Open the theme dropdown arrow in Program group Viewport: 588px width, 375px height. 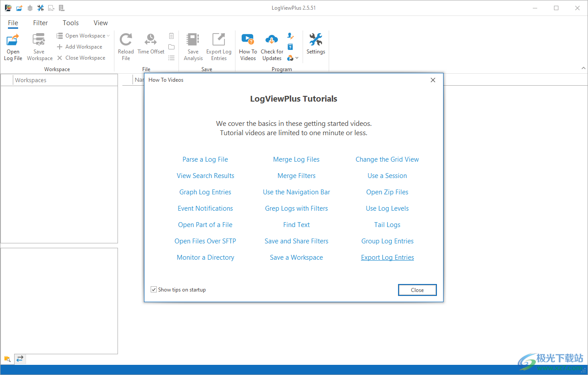point(297,58)
